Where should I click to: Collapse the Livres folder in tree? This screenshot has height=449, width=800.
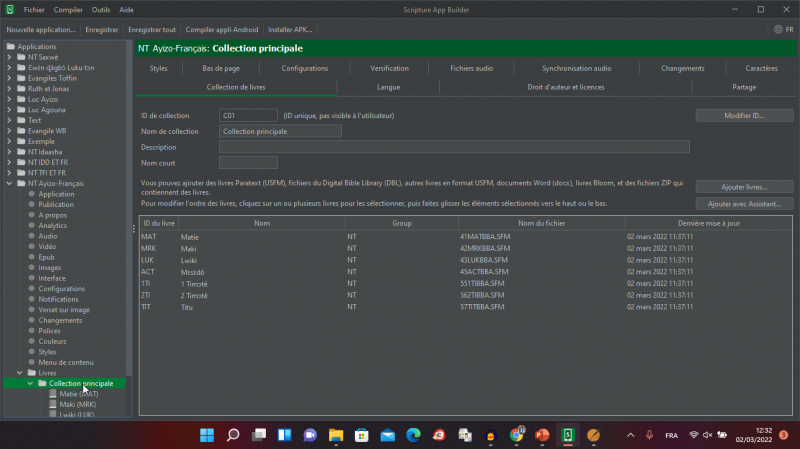pos(20,373)
